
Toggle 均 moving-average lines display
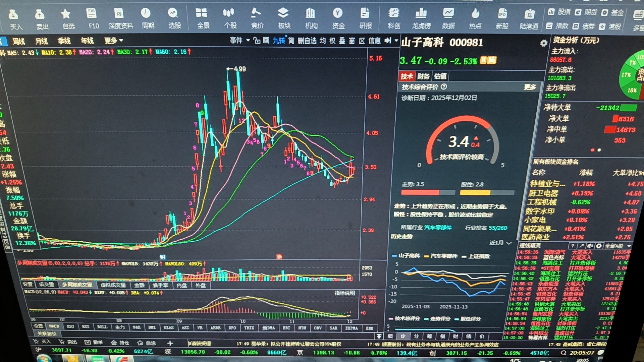click(x=322, y=41)
